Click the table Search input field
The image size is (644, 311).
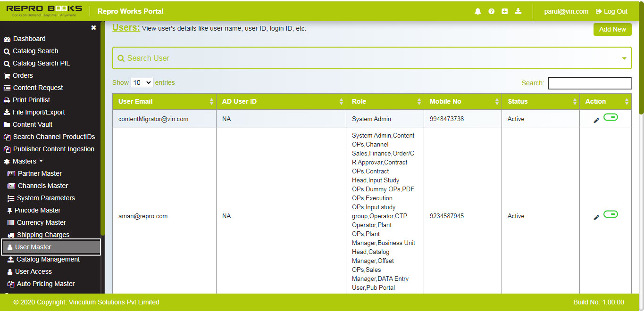[x=589, y=83]
